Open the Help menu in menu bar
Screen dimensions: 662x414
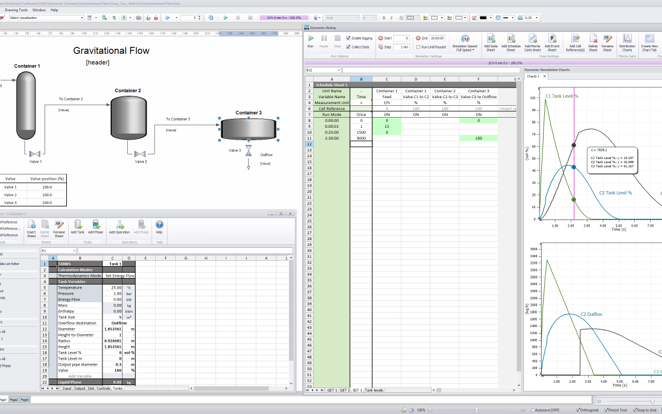[x=54, y=10]
